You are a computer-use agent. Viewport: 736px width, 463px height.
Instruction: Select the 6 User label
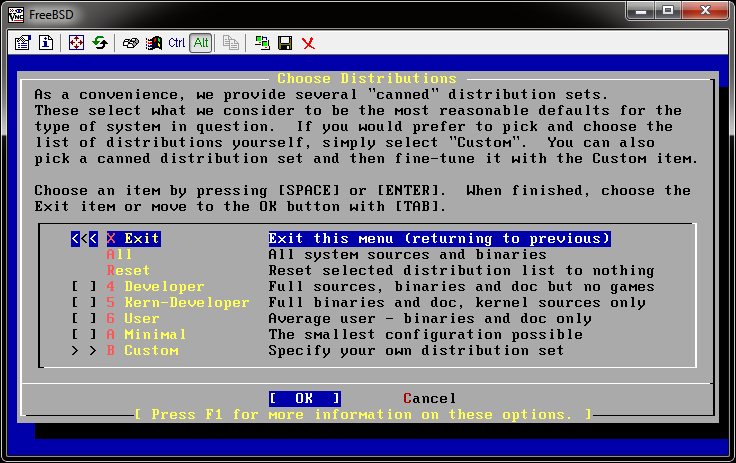pyautogui.click(x=133, y=318)
